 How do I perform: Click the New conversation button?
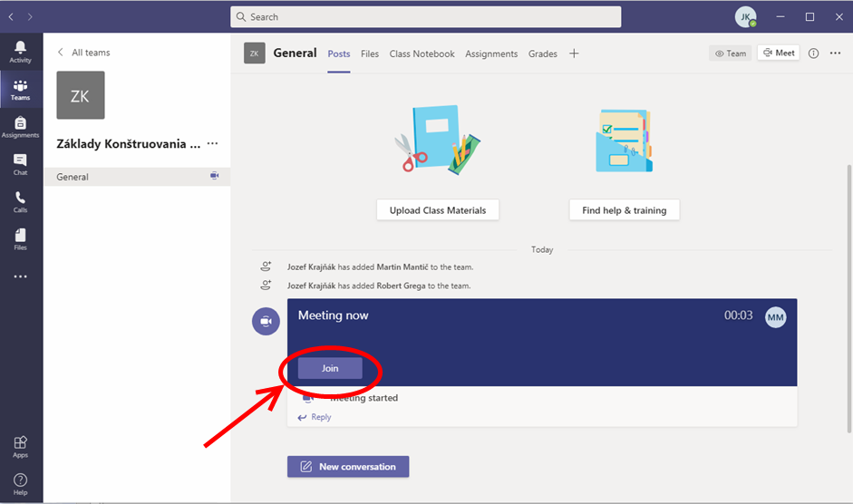(x=348, y=467)
